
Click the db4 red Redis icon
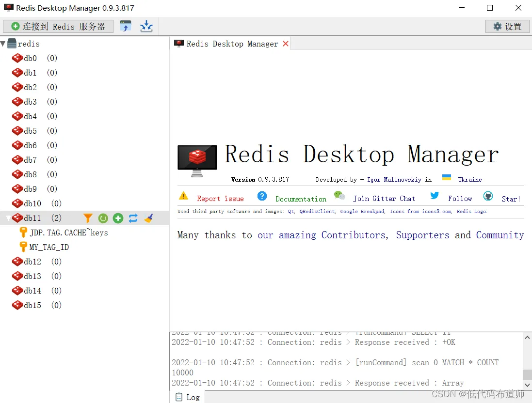[17, 116]
